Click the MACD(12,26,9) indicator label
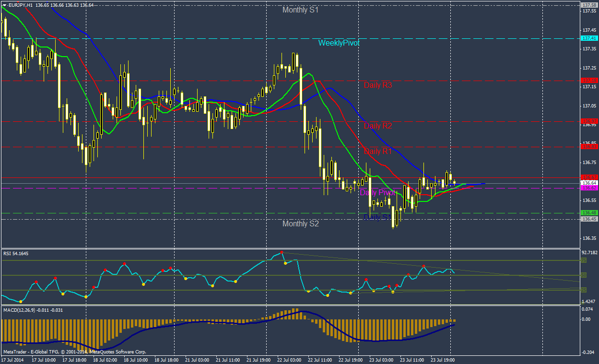Screen dimensions: 599x364 click(33, 310)
